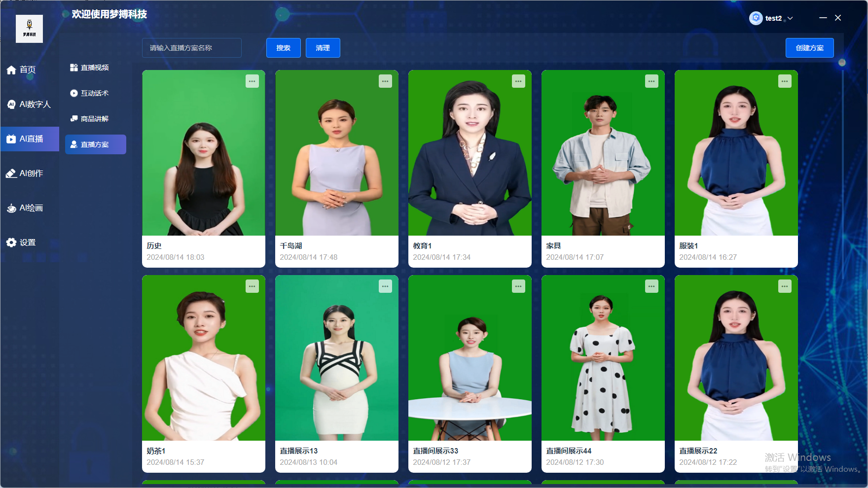Viewport: 868px width, 488px height.
Task: Open more options on 直播间展示44 card
Action: (651, 286)
